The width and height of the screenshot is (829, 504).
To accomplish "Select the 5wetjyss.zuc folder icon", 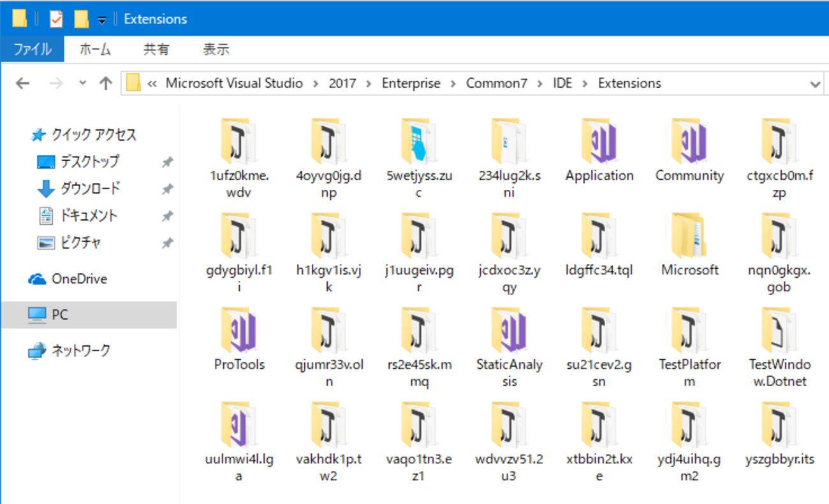I will [418, 141].
